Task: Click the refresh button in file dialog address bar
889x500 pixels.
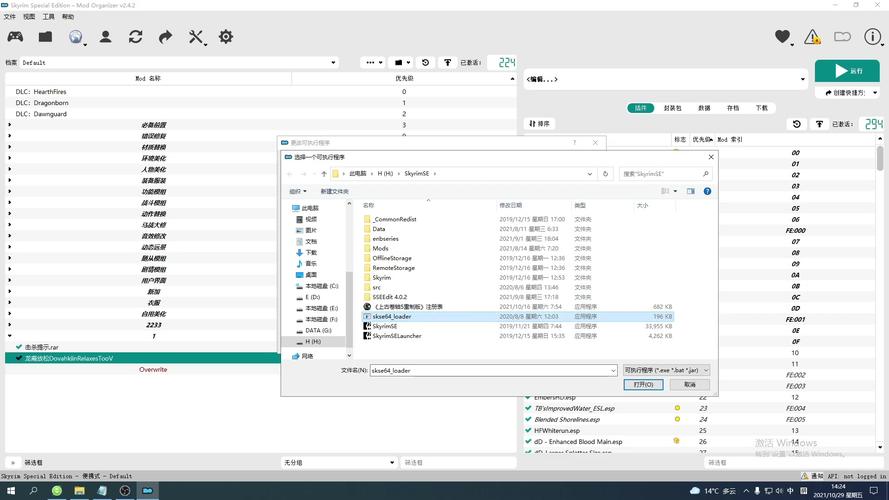Action: 605,173
